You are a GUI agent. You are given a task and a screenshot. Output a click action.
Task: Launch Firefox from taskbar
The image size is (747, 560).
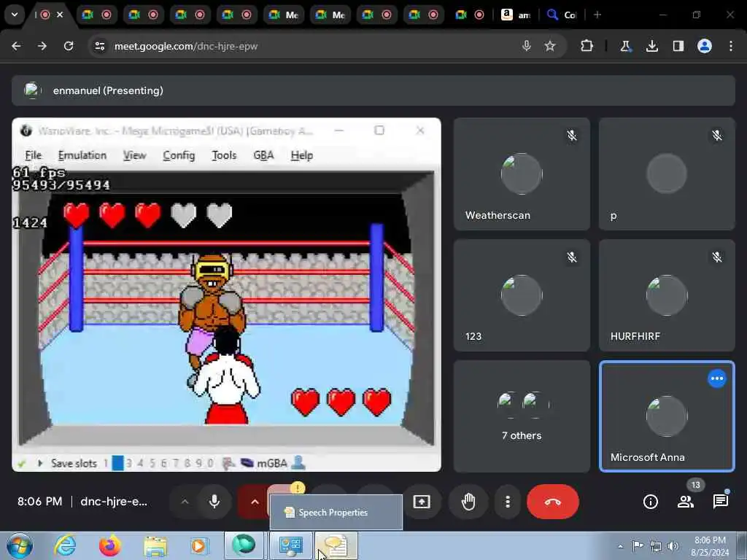click(110, 545)
